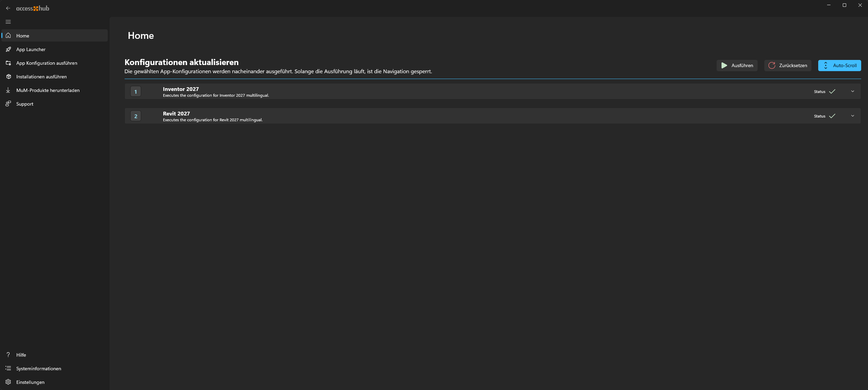Open Systeminformationen page
Screen dimensions: 868x390
(55, 368)
